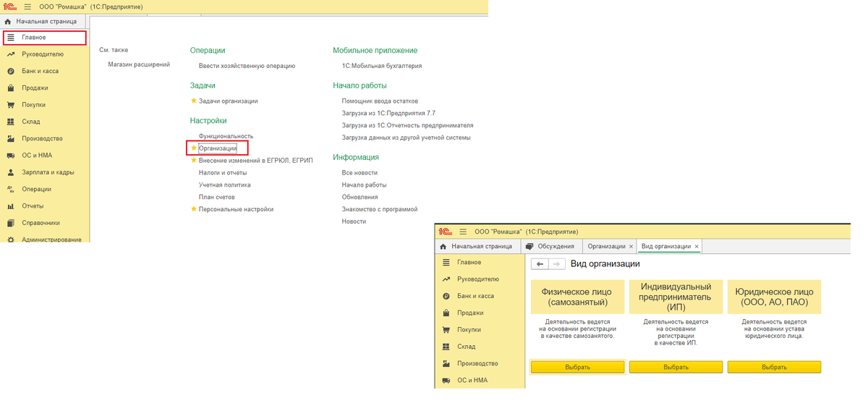This screenshot has width=868, height=403.
Task: Open Начало работы link under Информация
Action: pyautogui.click(x=364, y=185)
